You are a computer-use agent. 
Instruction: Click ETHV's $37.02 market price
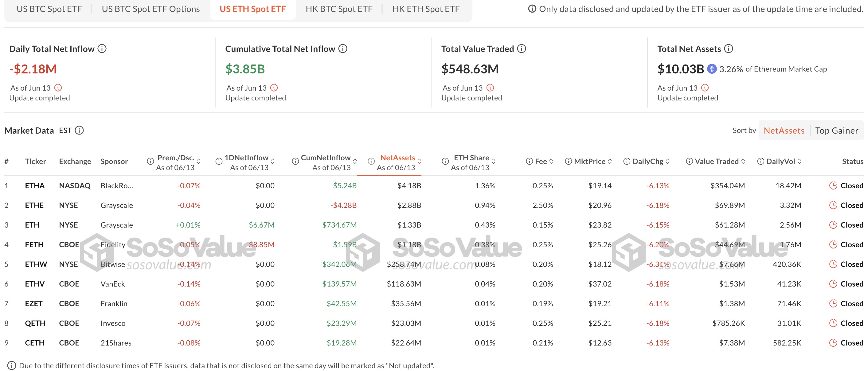coord(600,284)
